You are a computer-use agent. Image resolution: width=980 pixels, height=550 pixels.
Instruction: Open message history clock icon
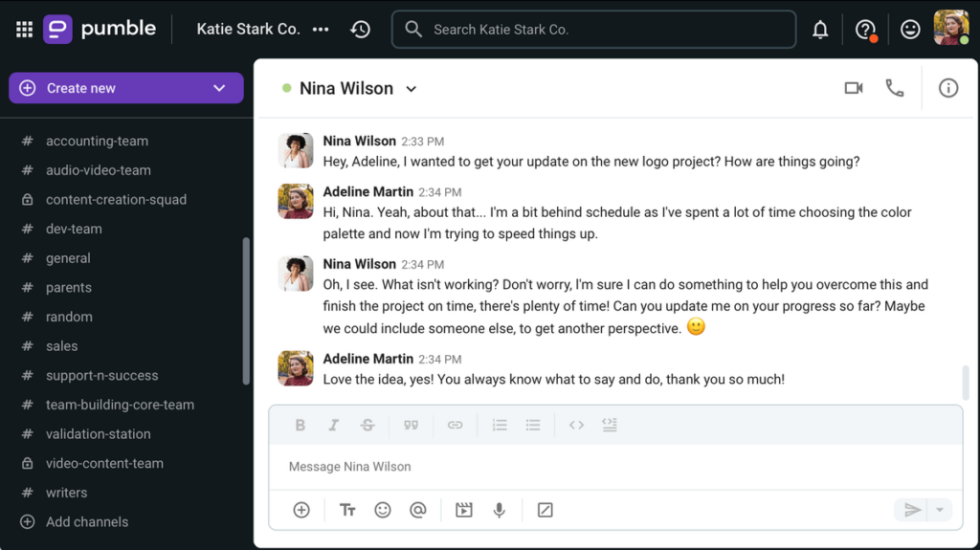[x=360, y=30]
